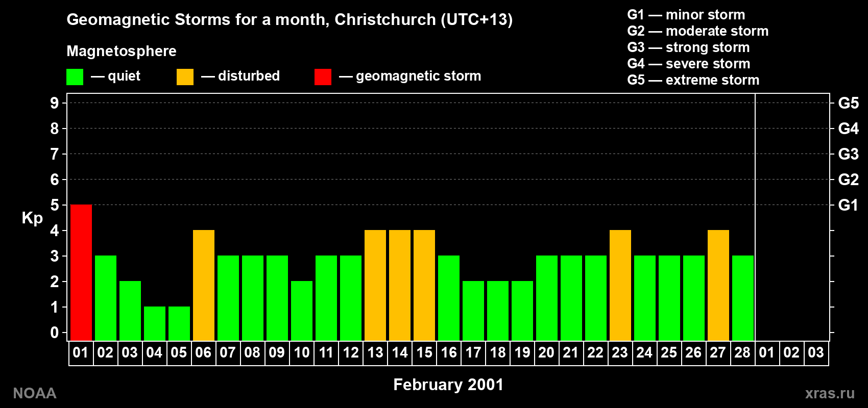Click the February 2001 month label
This screenshot has width=868, height=408.
[448, 385]
